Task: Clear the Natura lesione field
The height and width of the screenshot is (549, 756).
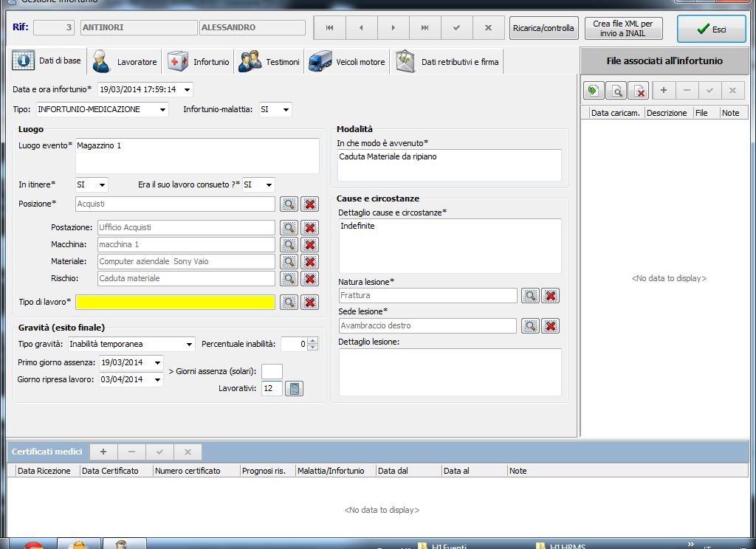Action: tap(551, 295)
